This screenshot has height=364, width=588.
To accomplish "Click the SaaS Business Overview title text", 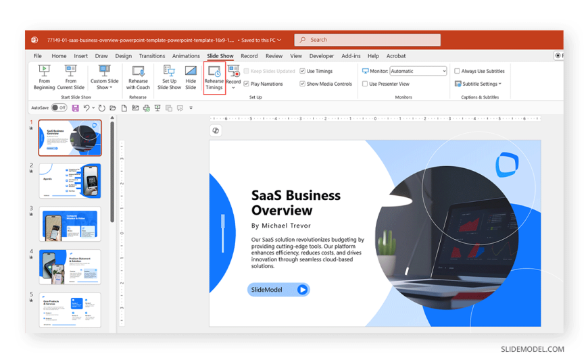I will (296, 203).
